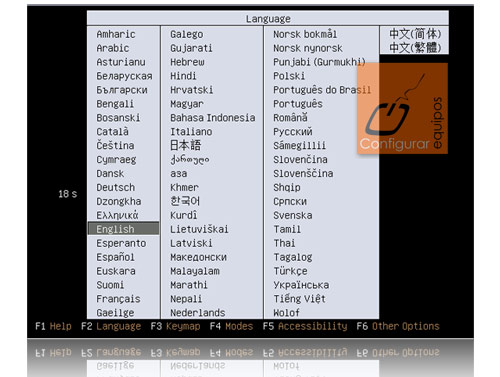The height and width of the screenshot is (377, 500).
Task: Open F3 Keymap menu
Action: 175,326
